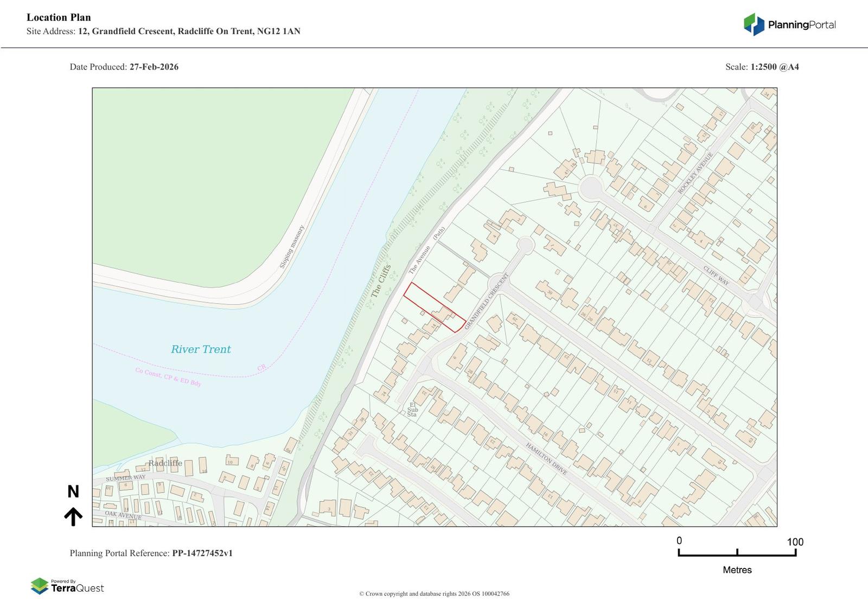The width and height of the screenshot is (868, 614).
Task: Click the Sloping masonry label
Action: click(x=292, y=247)
